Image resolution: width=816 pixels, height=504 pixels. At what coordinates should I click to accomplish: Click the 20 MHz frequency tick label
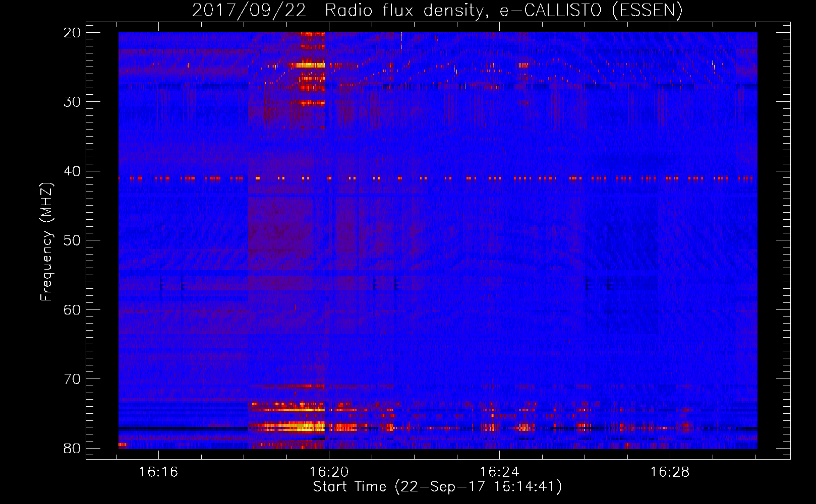[x=73, y=33]
